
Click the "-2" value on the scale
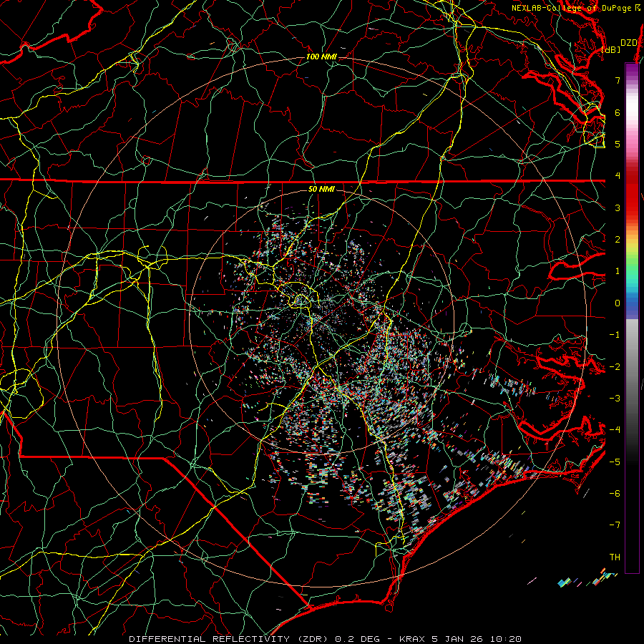pos(615,366)
